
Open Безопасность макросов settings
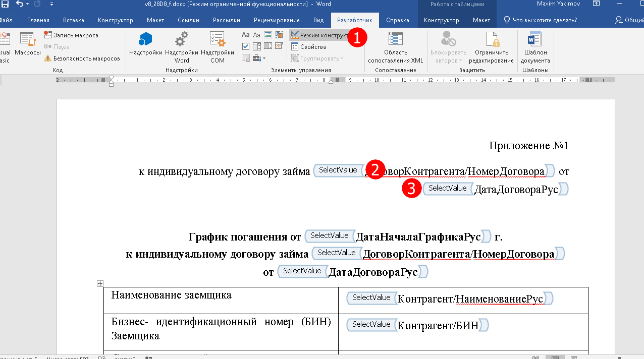[82, 58]
